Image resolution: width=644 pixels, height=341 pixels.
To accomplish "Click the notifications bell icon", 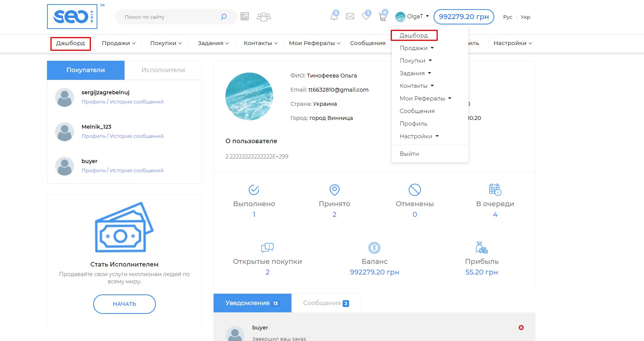I will click(334, 16).
